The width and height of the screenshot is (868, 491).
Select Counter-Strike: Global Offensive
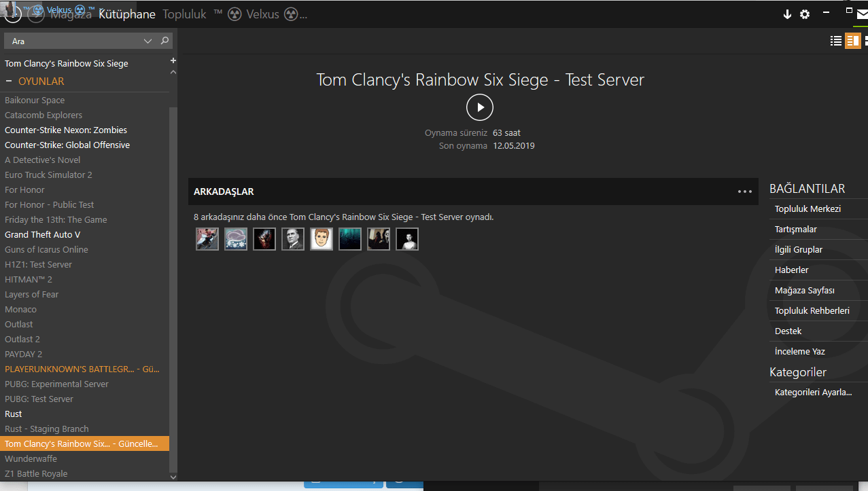[x=84, y=145]
